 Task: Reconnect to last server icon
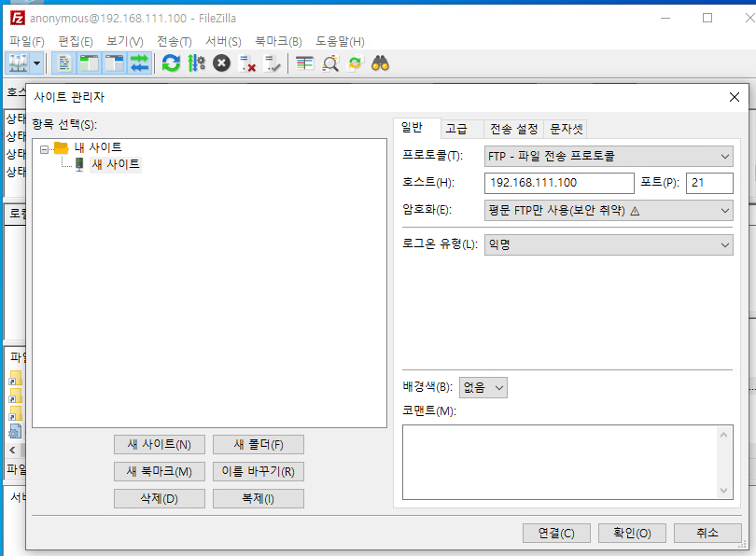point(273,63)
